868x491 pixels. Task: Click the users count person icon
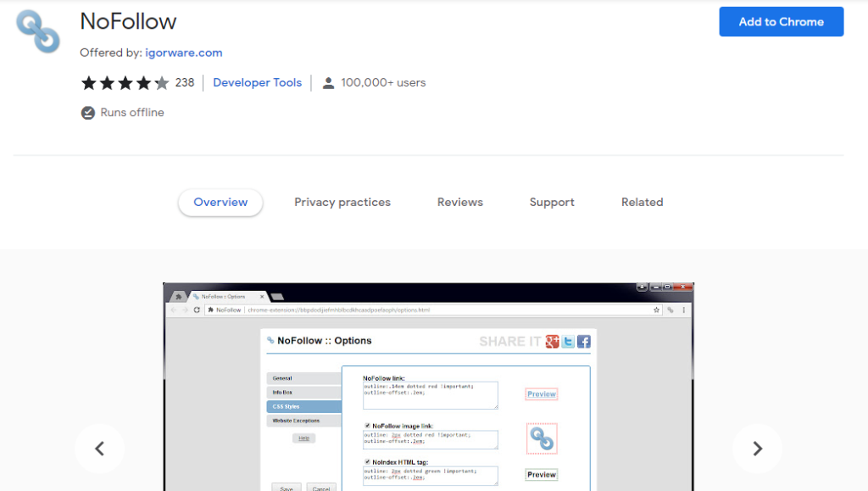click(x=328, y=82)
